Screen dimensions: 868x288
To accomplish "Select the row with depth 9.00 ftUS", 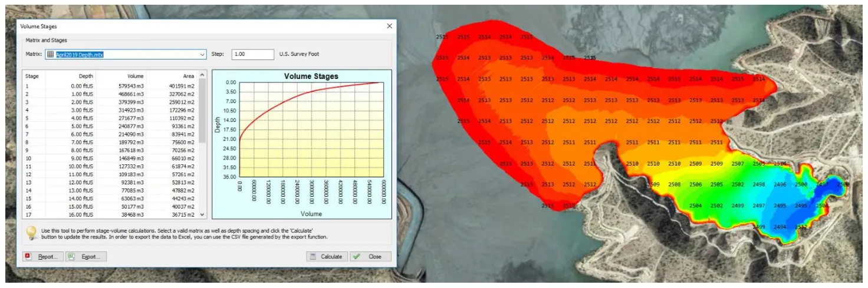I will (110, 158).
